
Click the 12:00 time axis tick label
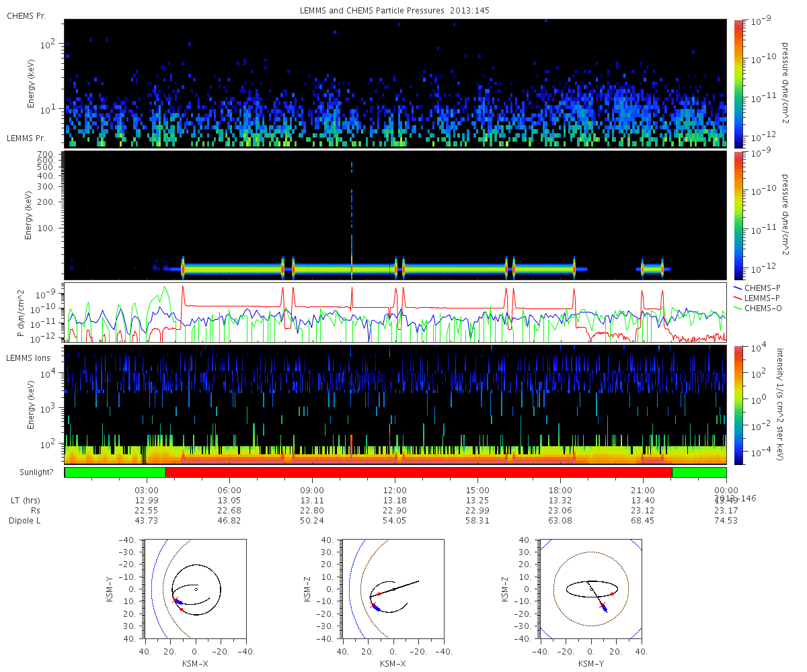[x=395, y=490]
